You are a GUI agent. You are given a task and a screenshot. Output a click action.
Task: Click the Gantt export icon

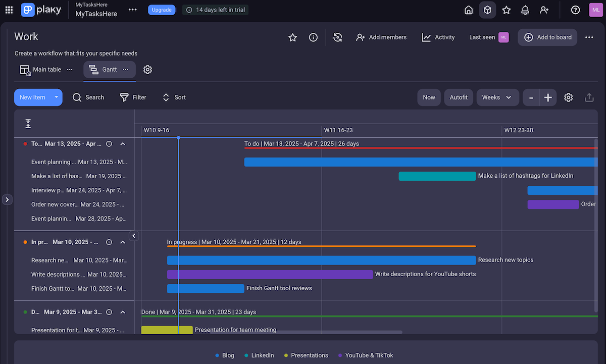click(589, 97)
